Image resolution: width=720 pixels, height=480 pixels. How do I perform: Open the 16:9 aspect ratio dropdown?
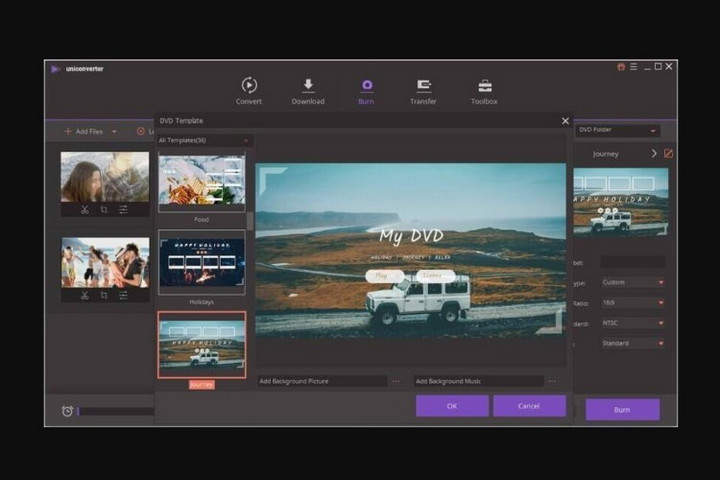pos(633,303)
